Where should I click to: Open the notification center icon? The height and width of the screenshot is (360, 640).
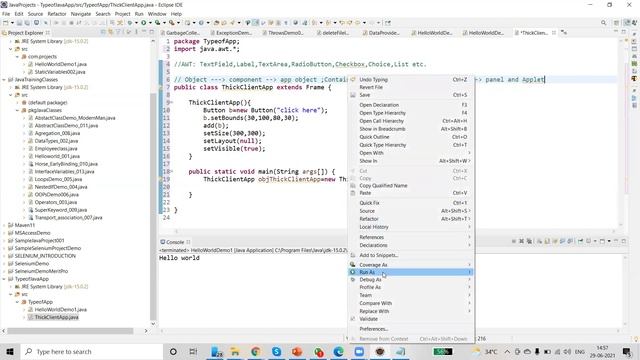(627, 351)
